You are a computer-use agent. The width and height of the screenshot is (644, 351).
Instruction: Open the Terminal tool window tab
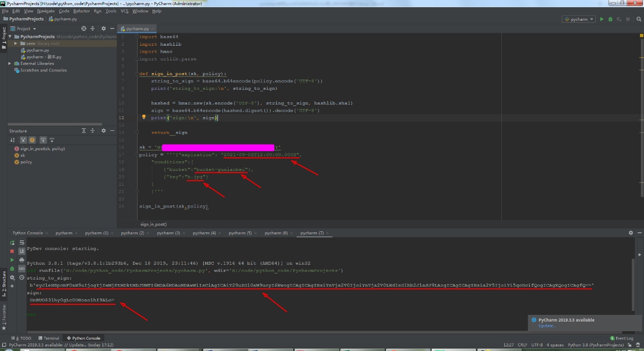coord(48,338)
